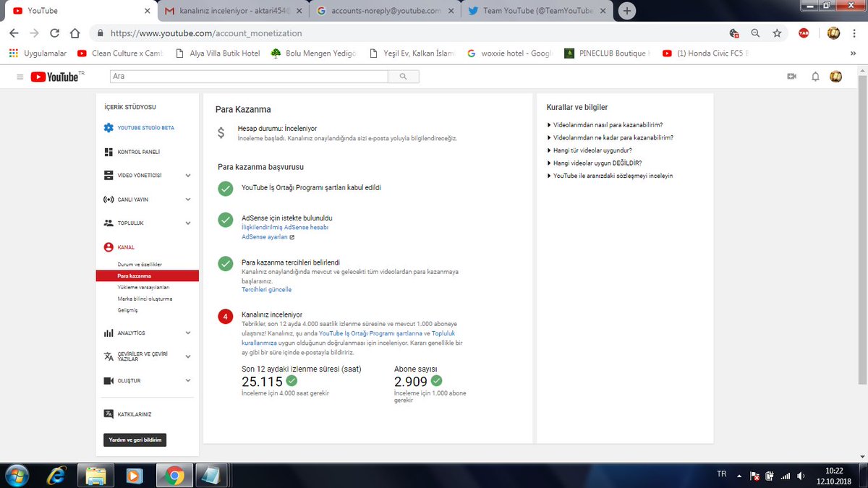Reload the page in Chrome
Image resolution: width=868 pixels, height=488 pixels.
[x=54, y=33]
